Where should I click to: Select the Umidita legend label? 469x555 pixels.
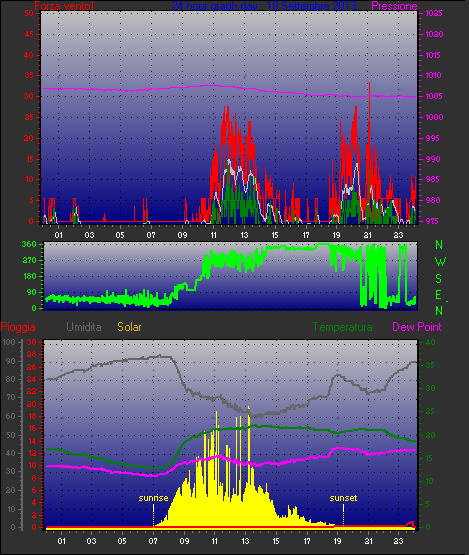click(x=84, y=327)
